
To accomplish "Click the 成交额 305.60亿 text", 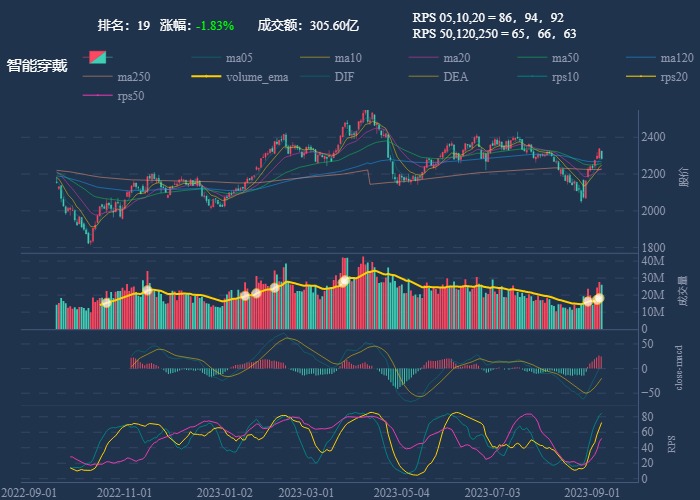I will (307, 25).
